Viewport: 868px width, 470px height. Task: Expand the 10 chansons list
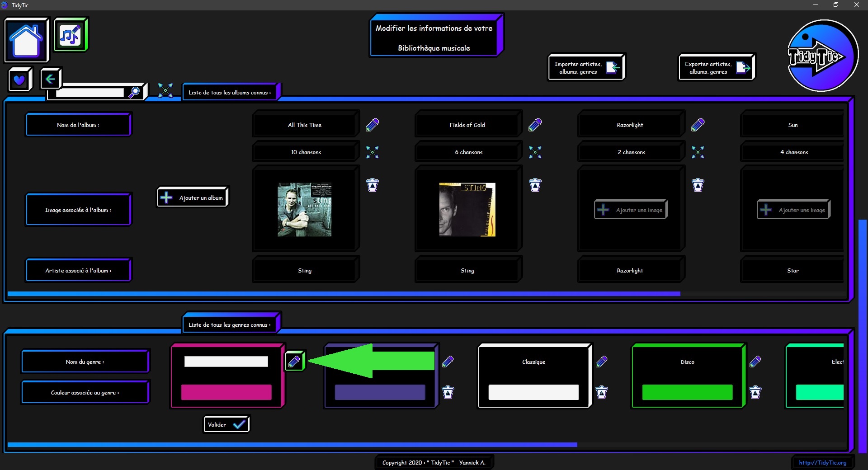(372, 152)
